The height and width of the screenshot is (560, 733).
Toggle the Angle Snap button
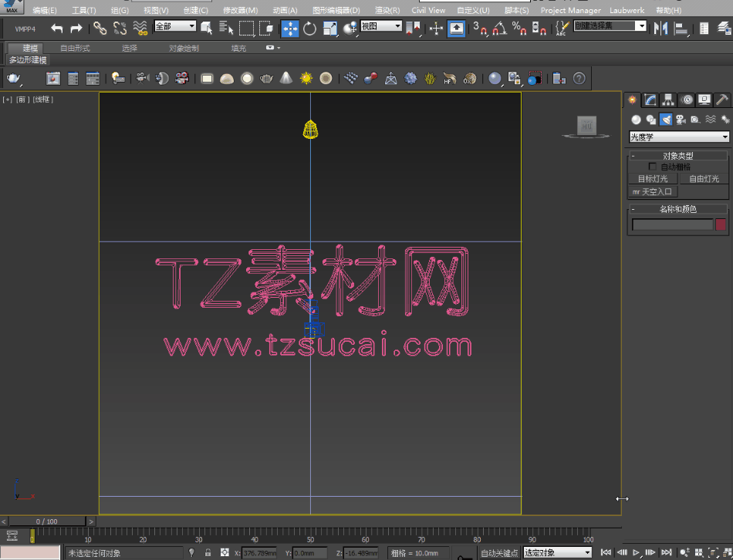pos(500,29)
